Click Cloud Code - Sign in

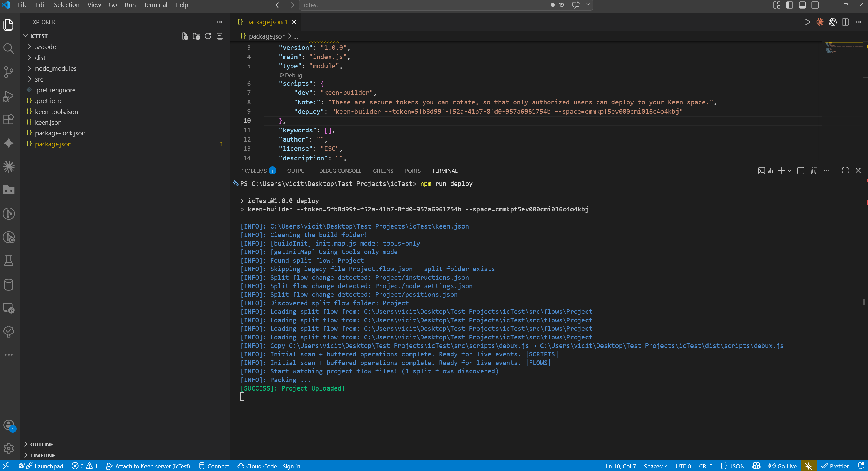269,466
